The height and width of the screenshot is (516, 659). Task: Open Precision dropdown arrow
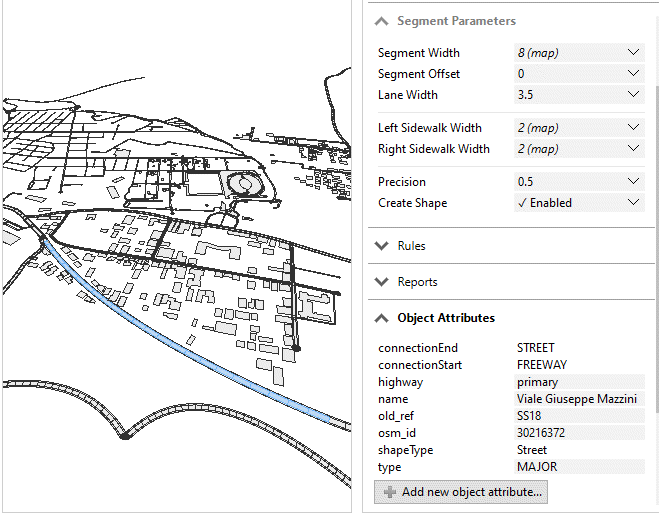pyautogui.click(x=633, y=182)
